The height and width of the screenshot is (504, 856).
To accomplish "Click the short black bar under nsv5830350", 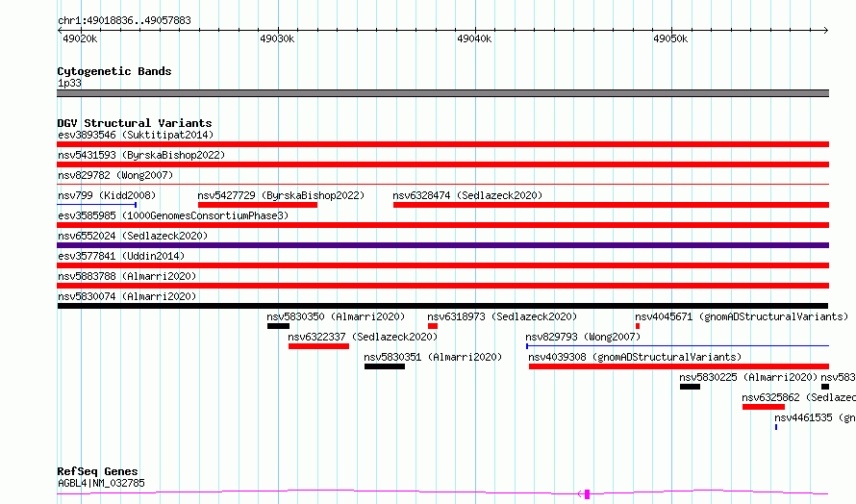I will point(278,326).
